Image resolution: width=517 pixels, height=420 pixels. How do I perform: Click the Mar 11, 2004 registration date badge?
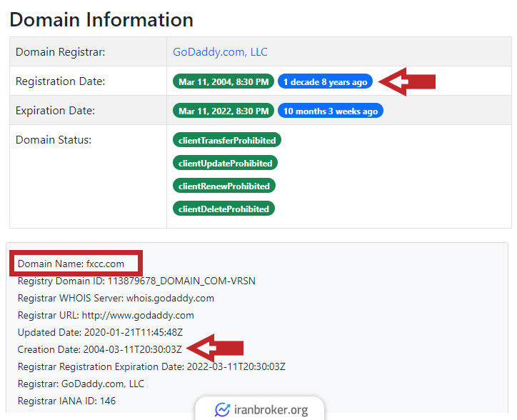(223, 82)
